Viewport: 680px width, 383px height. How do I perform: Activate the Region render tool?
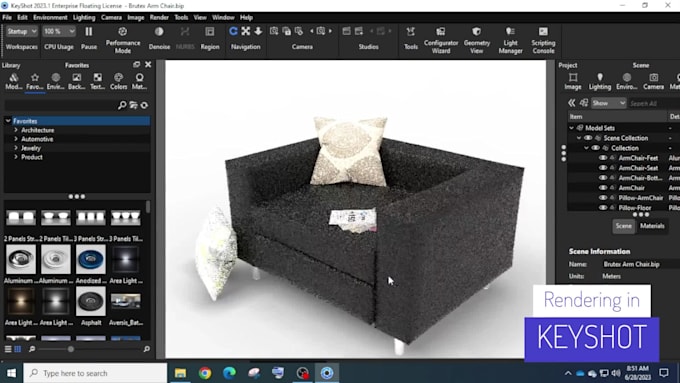[x=210, y=32]
